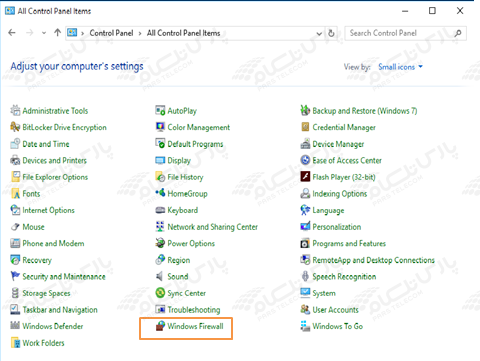The width and height of the screenshot is (480, 361).
Task: Open Security and Maintenance flag icon
Action: [x=15, y=276]
